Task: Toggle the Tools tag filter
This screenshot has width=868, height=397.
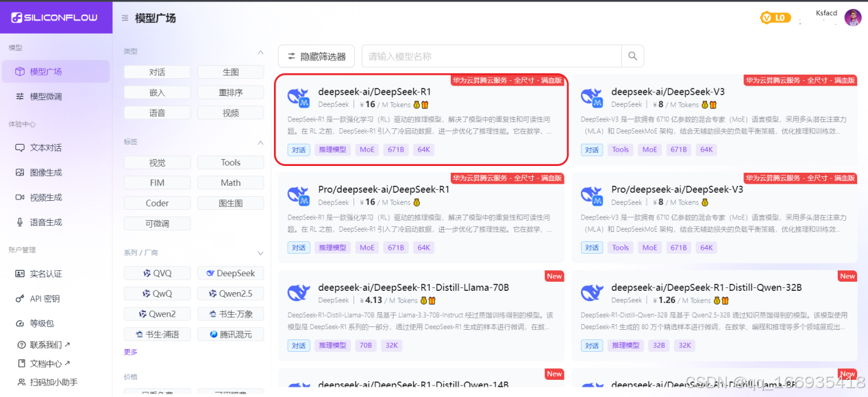Action: click(231, 163)
